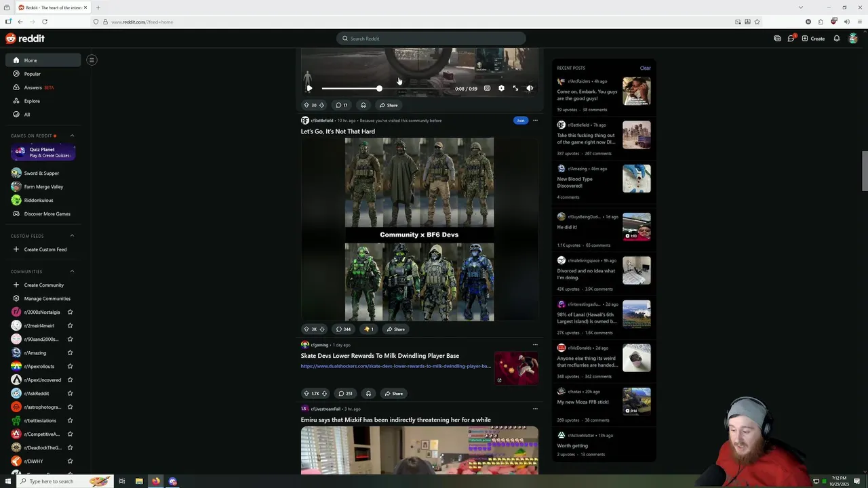Screen dimensions: 868x488
Task: Upvote the r/gaming post with 1.7K votes
Action: [306, 394]
